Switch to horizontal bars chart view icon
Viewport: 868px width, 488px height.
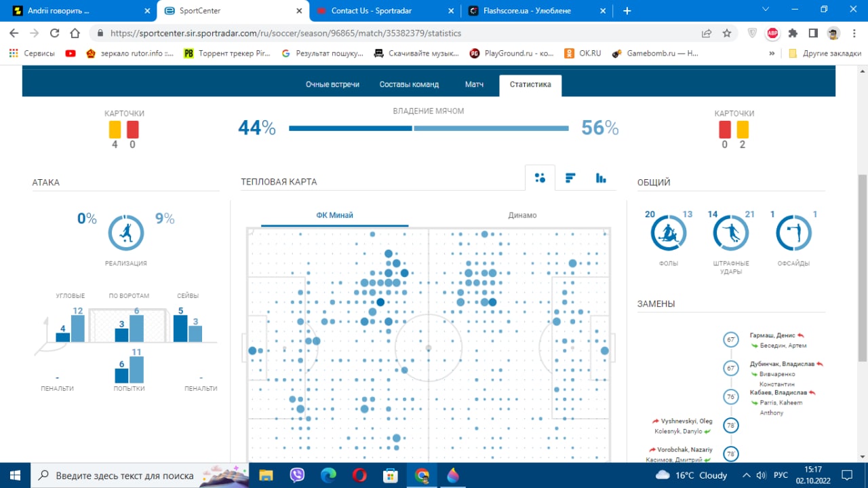coord(570,178)
